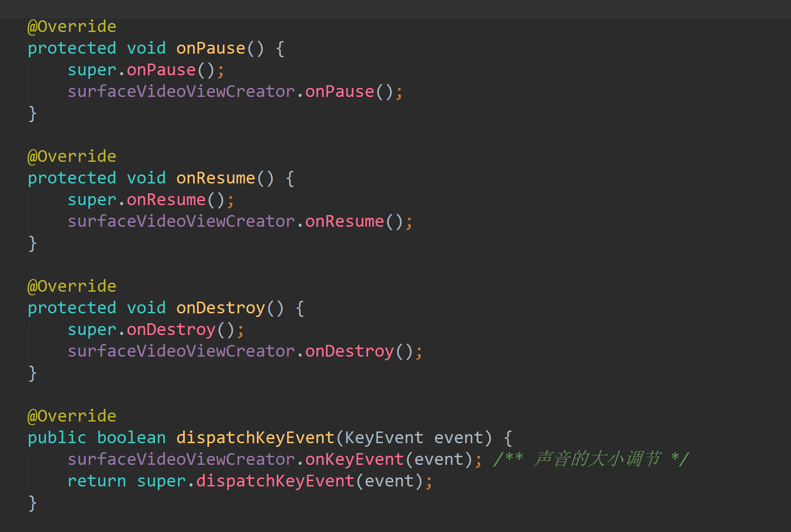Click the @Override annotation above onPause

click(x=72, y=27)
